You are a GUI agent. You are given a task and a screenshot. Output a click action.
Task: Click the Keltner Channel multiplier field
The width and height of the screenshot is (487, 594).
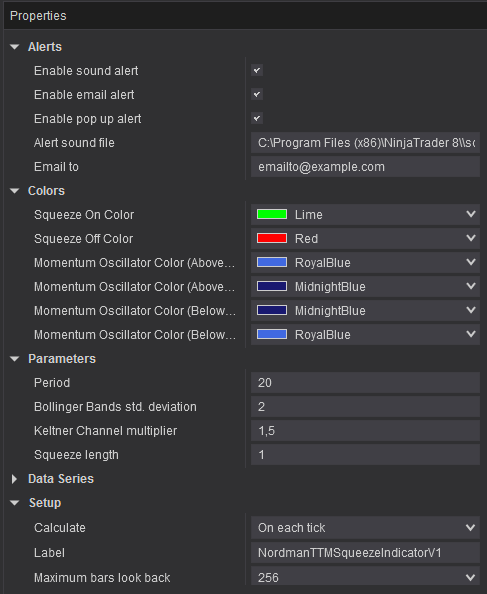coord(365,431)
